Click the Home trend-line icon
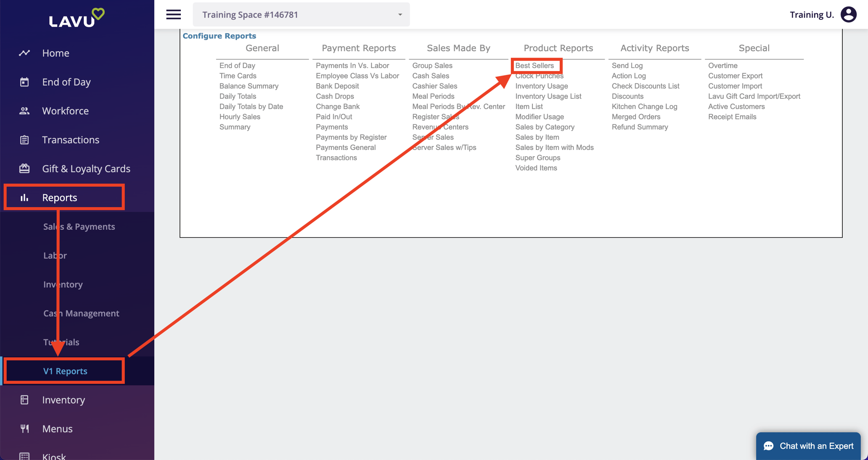The image size is (868, 460). pos(24,53)
